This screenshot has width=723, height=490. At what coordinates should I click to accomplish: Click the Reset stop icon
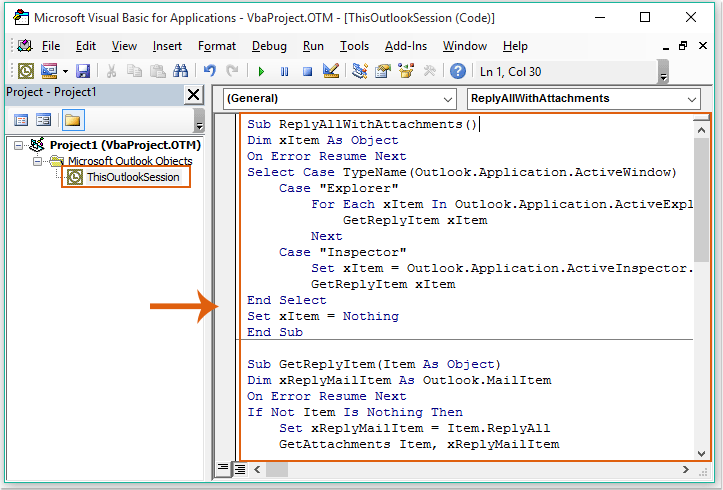click(x=308, y=71)
